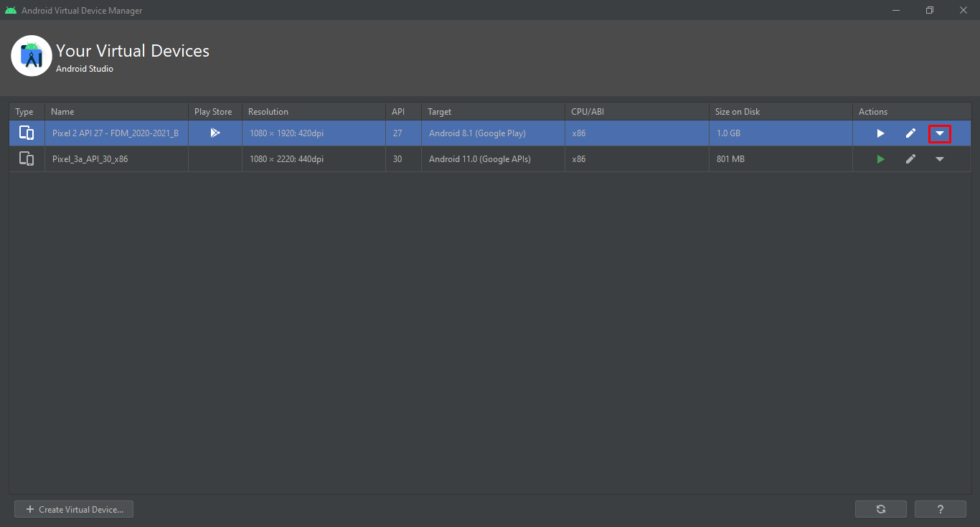Sort by the Resolution column header
Viewport: 980px width, 527px height.
[x=314, y=111]
